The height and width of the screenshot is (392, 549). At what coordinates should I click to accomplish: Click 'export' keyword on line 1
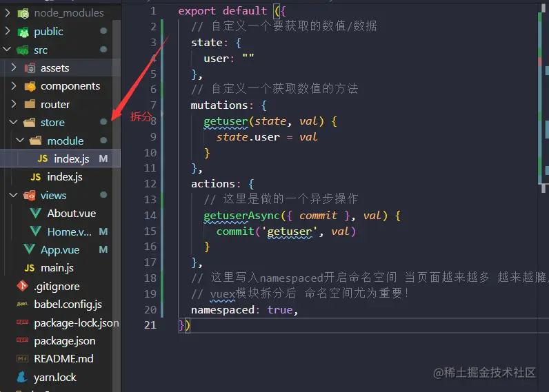coord(197,11)
